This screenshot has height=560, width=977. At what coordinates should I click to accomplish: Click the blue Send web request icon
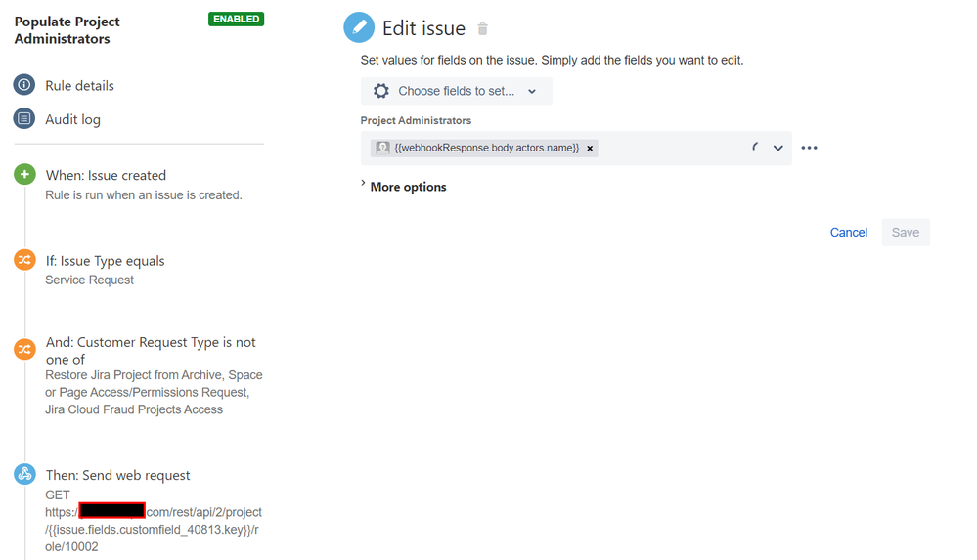pos(24,474)
